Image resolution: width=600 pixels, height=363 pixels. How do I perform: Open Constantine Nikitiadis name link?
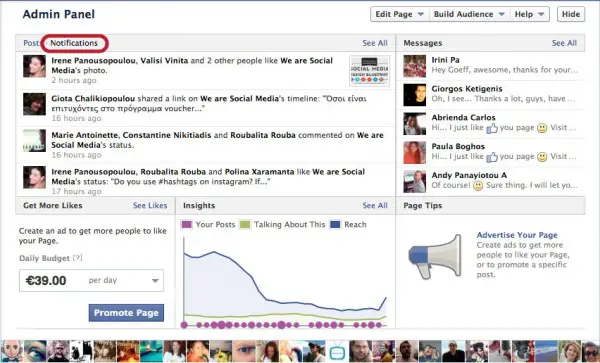(167, 135)
